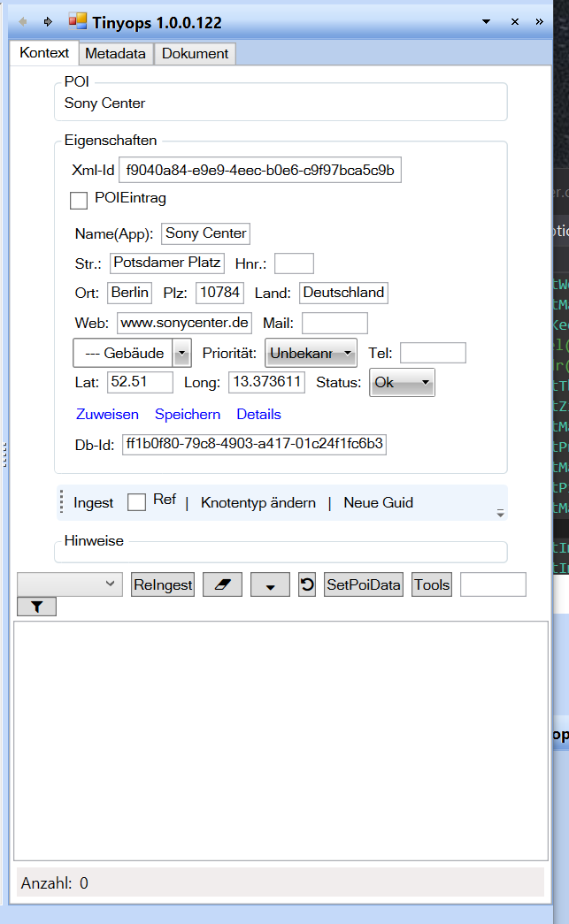This screenshot has height=924, width=569.
Task: Open the Gebäude category dropdown arrow
Action: pyautogui.click(x=181, y=353)
